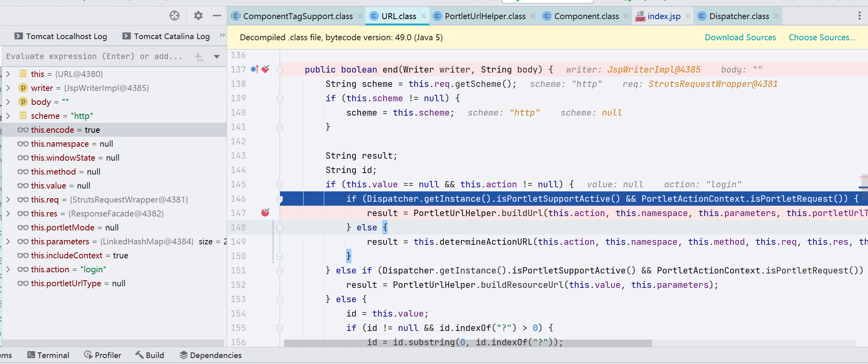This screenshot has width=868, height=364.
Task: Toggle the method breakpoint on line 137
Action: [x=265, y=69]
